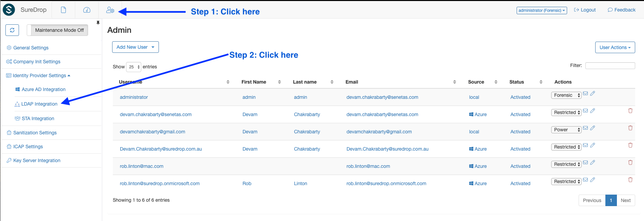Click the SureDrop logo icon
The height and width of the screenshot is (221, 644).
9,10
